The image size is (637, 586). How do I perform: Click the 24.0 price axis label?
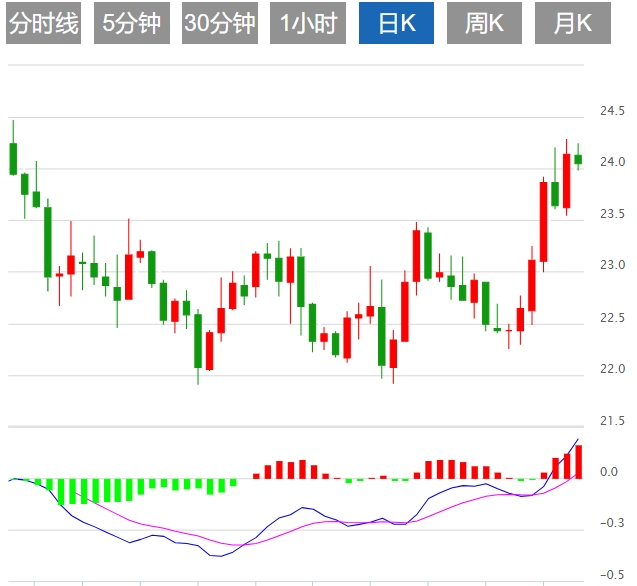tap(612, 162)
